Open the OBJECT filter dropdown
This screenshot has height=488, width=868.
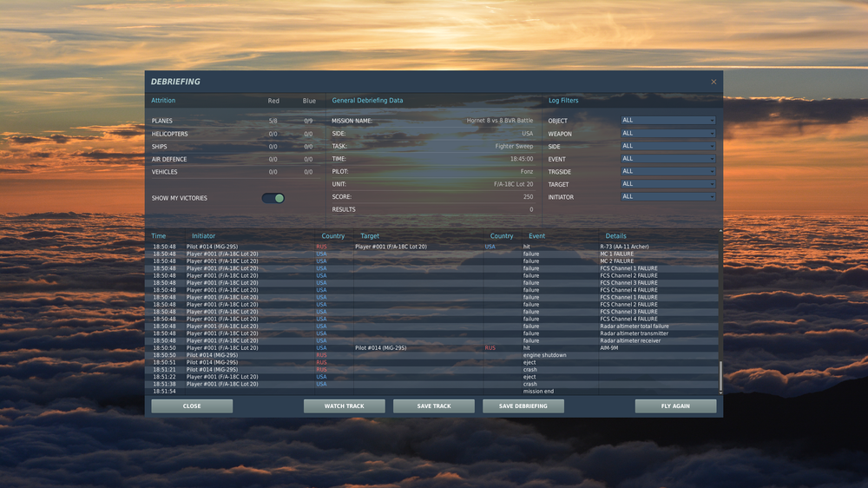click(667, 120)
